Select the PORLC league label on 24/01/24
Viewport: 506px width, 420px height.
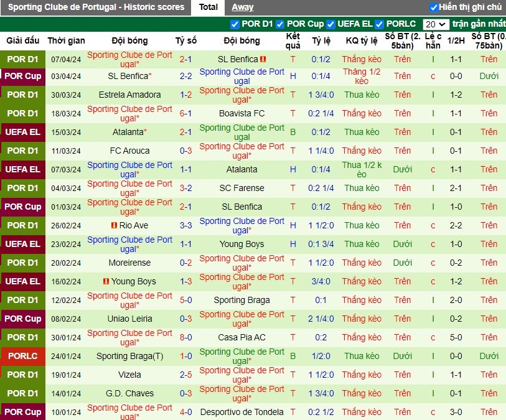pos(23,356)
